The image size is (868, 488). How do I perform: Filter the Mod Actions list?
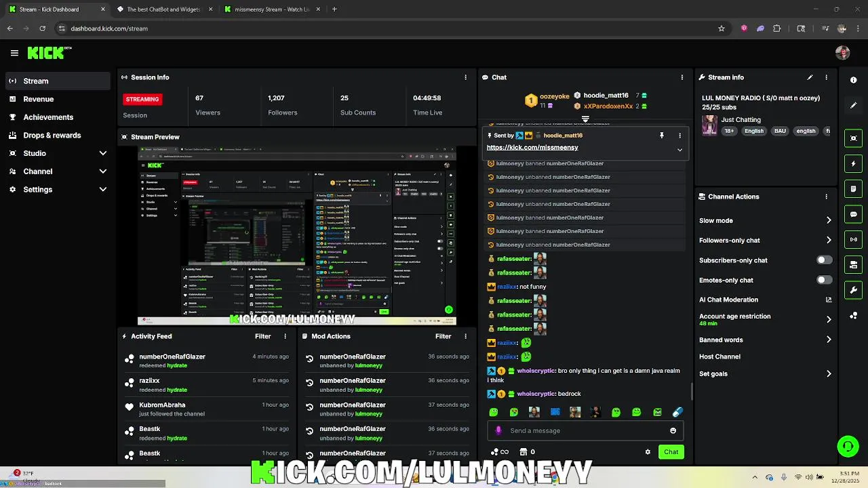pyautogui.click(x=443, y=336)
